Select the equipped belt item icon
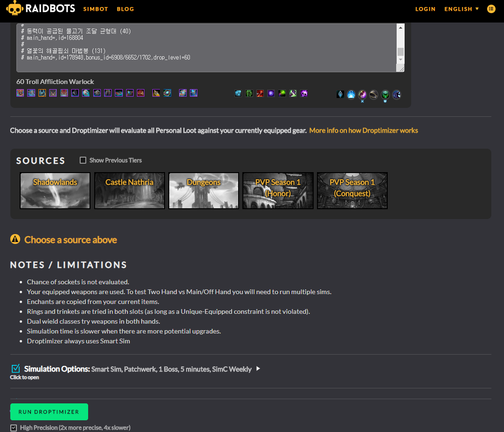504x432 pixels. point(97,93)
